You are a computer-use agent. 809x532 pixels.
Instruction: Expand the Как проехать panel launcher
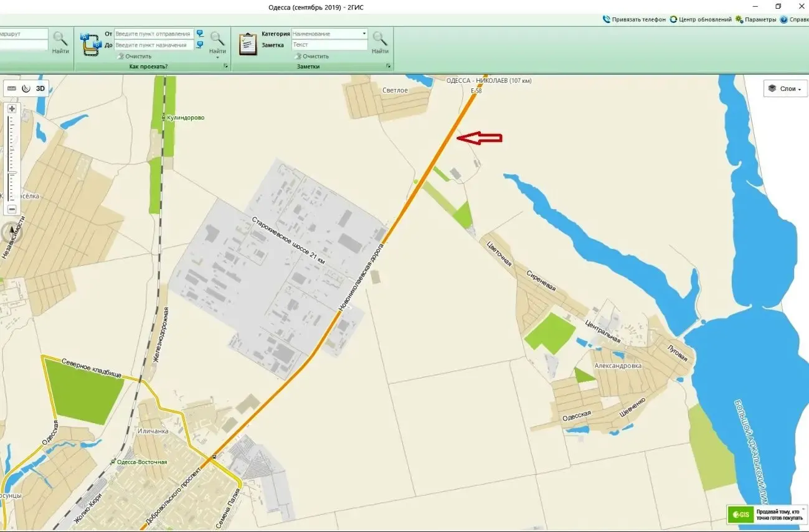(x=225, y=66)
